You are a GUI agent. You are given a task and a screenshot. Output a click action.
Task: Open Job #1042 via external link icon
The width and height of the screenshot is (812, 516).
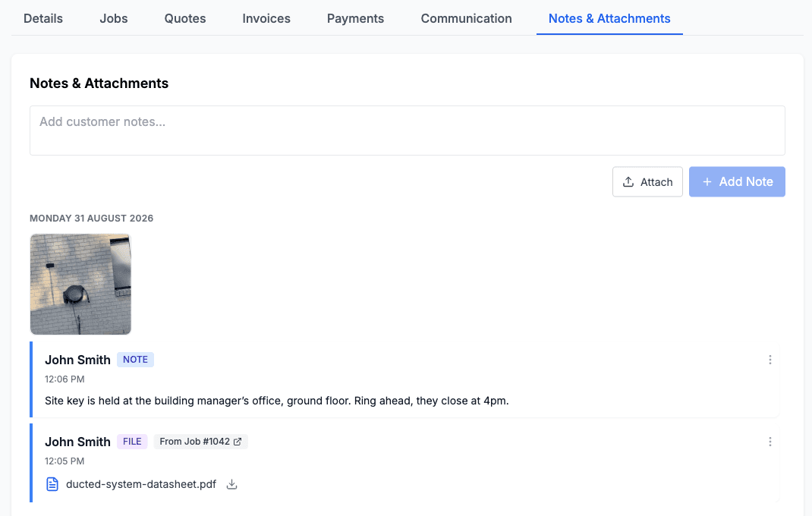238,442
